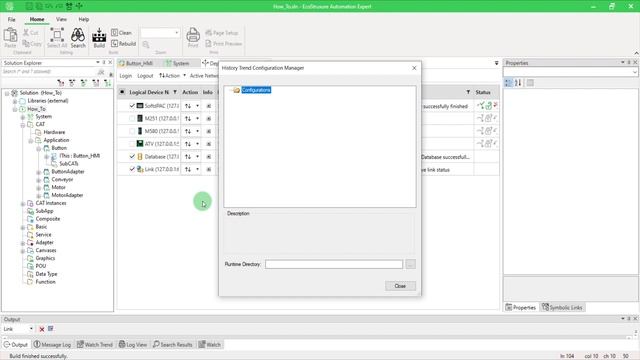Click the Runtime Directory input field
The image size is (640, 360).
[x=334, y=264]
